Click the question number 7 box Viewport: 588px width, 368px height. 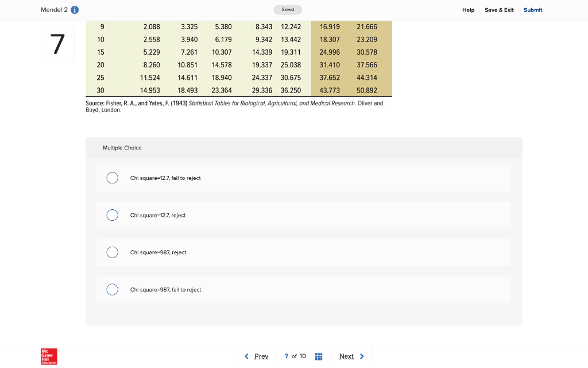[57, 44]
